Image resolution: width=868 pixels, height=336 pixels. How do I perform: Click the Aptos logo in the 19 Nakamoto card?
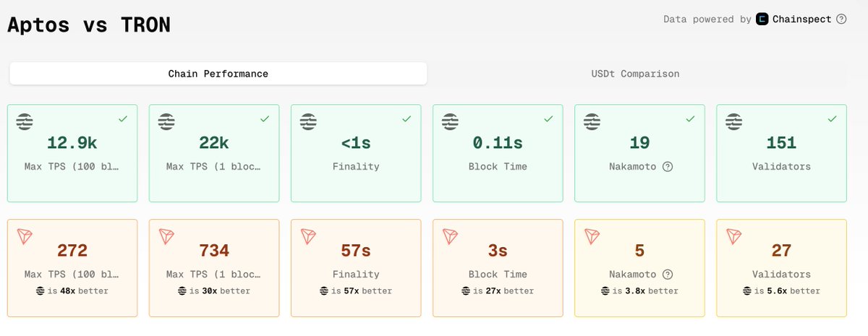(592, 121)
